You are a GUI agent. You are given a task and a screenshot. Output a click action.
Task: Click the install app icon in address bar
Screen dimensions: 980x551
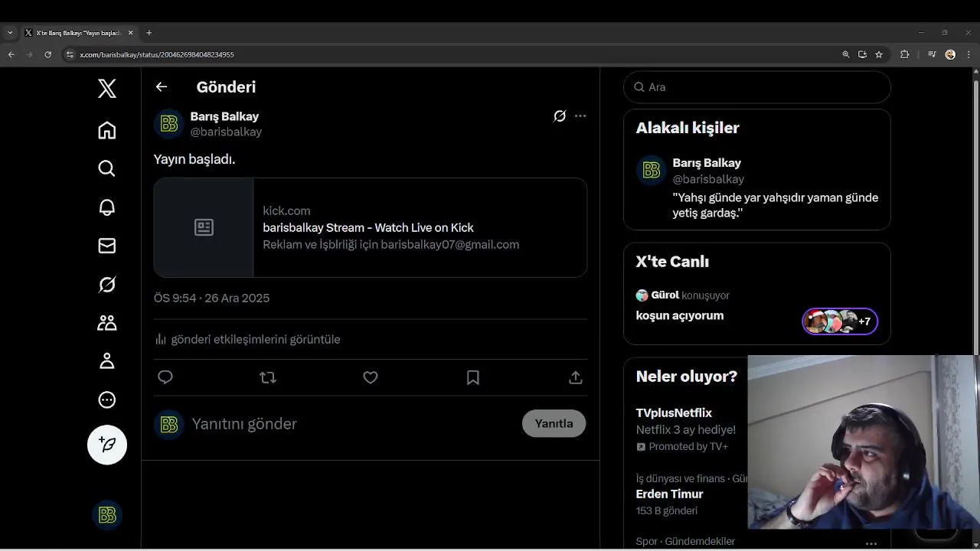[x=862, y=54]
